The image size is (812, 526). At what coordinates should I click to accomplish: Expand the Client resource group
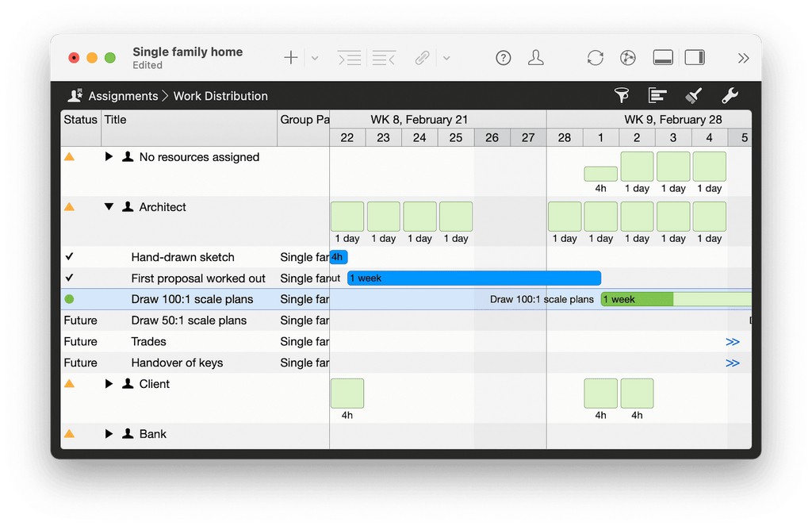point(109,384)
